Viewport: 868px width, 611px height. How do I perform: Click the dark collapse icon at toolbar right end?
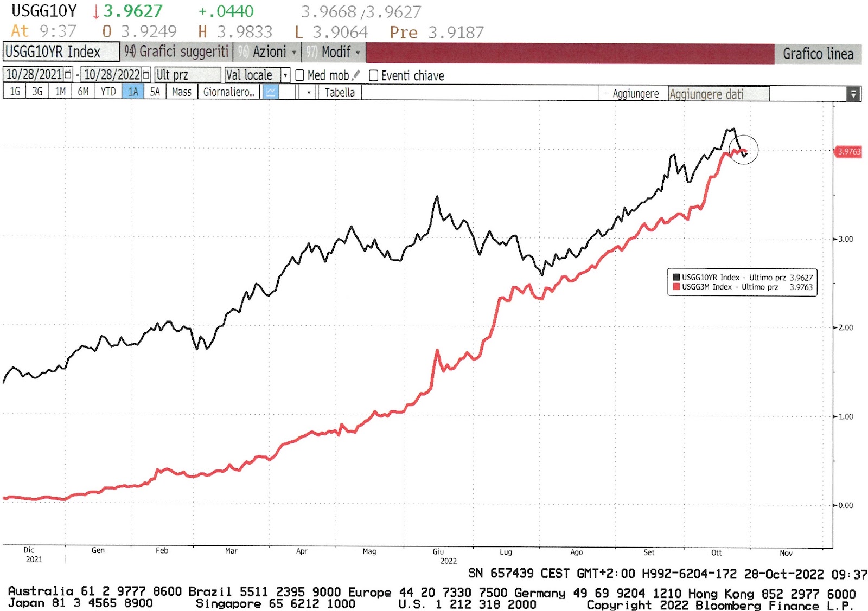pos(853,94)
